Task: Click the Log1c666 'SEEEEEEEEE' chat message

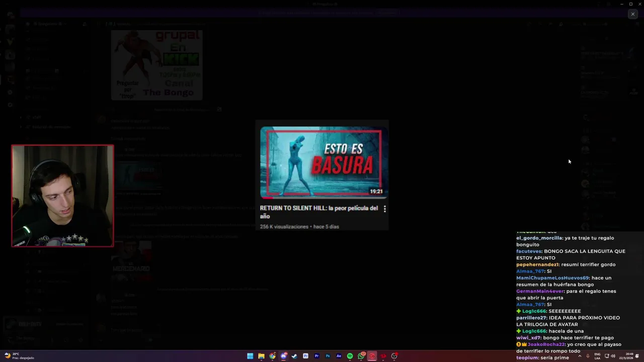Action: pos(548,311)
